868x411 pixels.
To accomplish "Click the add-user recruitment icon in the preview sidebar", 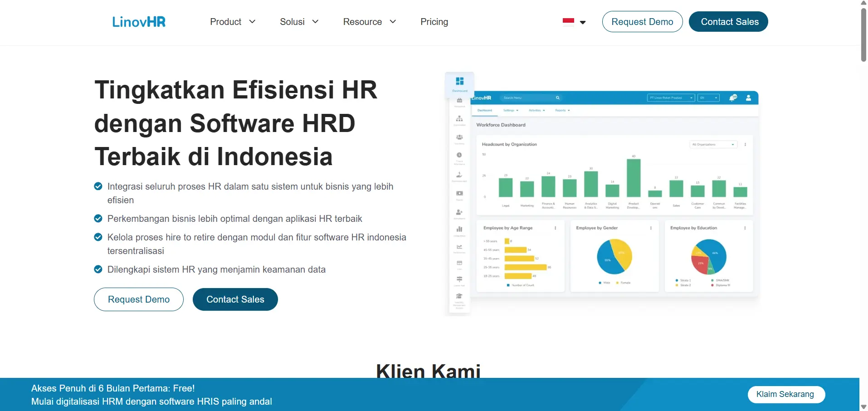I will (459, 212).
